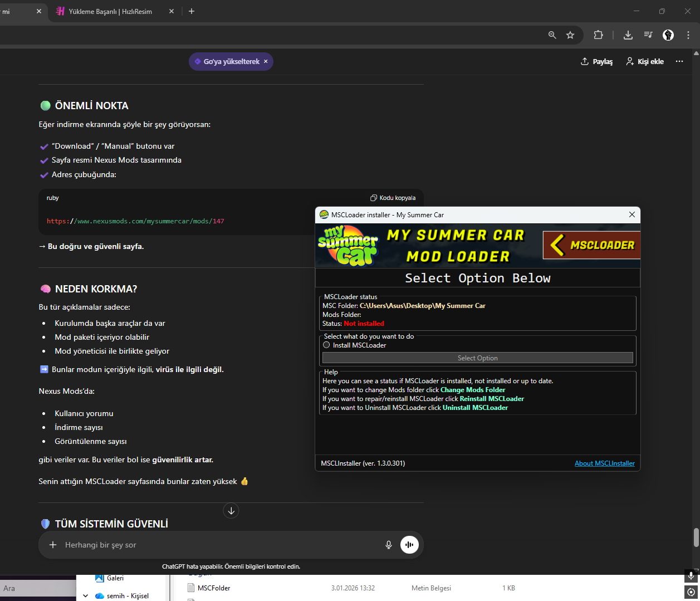Click the 'Not installed' status text
700x601 pixels.
pos(364,324)
